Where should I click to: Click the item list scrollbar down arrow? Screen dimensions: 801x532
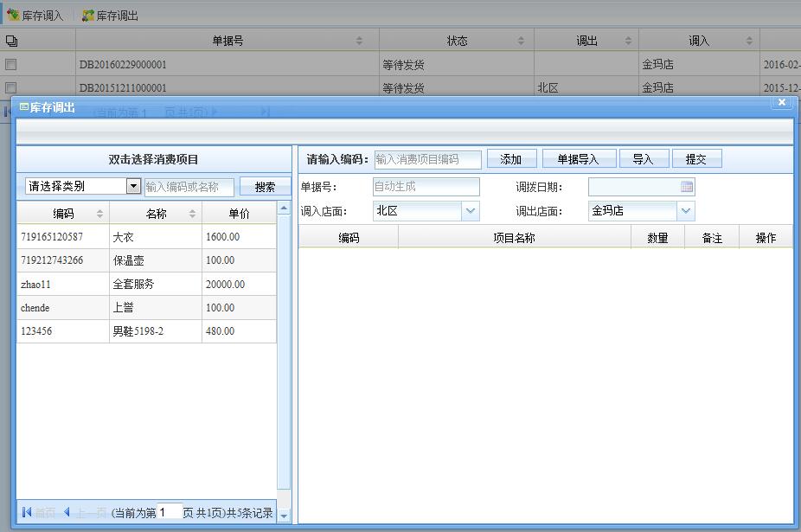284,516
